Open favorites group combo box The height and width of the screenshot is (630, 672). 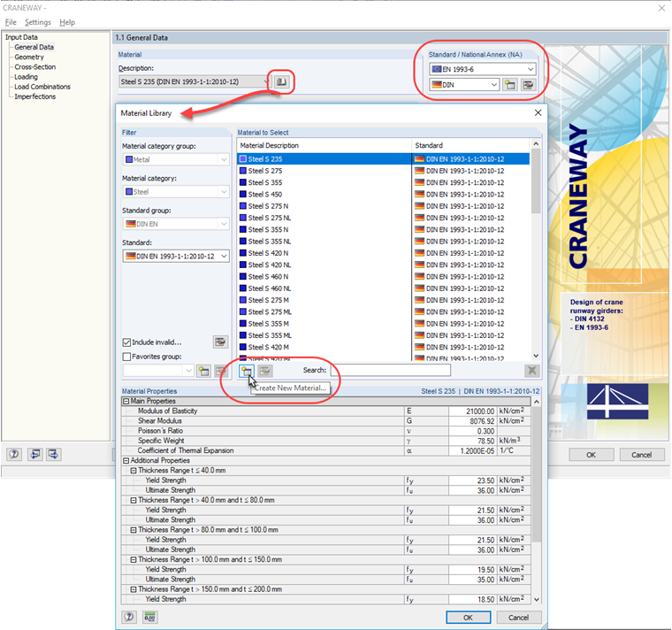click(158, 371)
